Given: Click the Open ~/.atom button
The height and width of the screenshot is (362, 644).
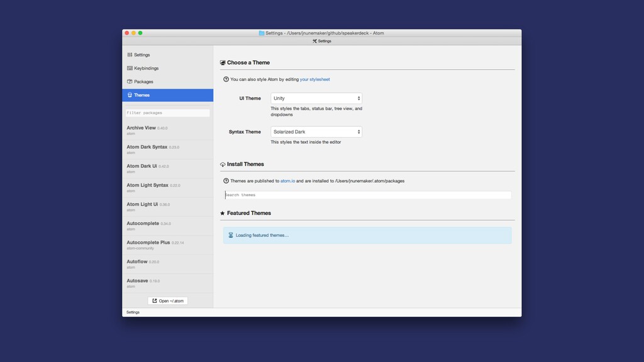Looking at the screenshot, I should point(167,301).
